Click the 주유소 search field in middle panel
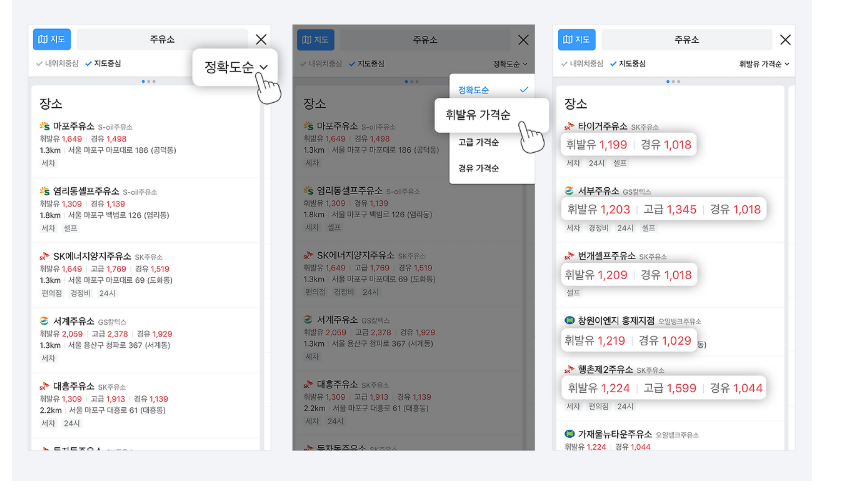The height and width of the screenshot is (490, 845). coord(425,40)
